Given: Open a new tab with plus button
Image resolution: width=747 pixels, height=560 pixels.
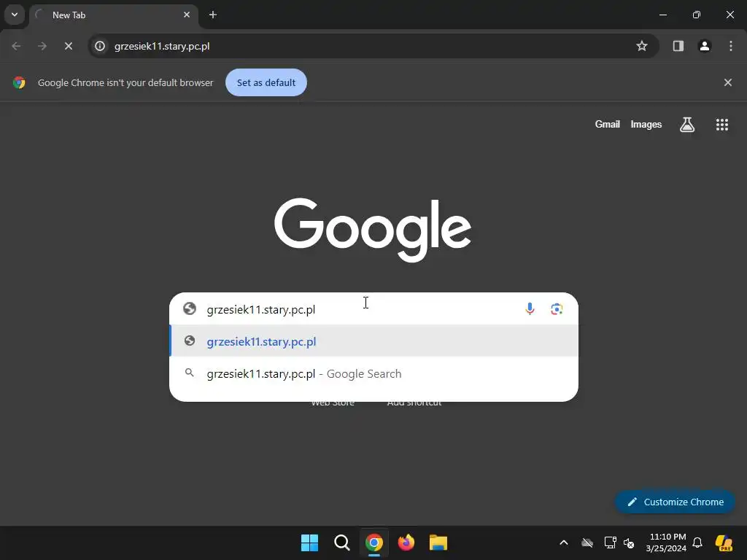Looking at the screenshot, I should click(213, 15).
